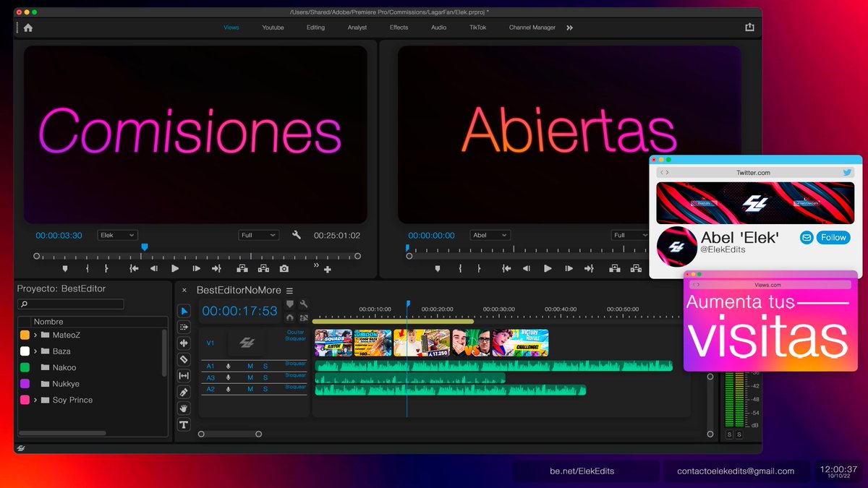Switch to Effects workspace tab
868x488 pixels.
coord(399,27)
